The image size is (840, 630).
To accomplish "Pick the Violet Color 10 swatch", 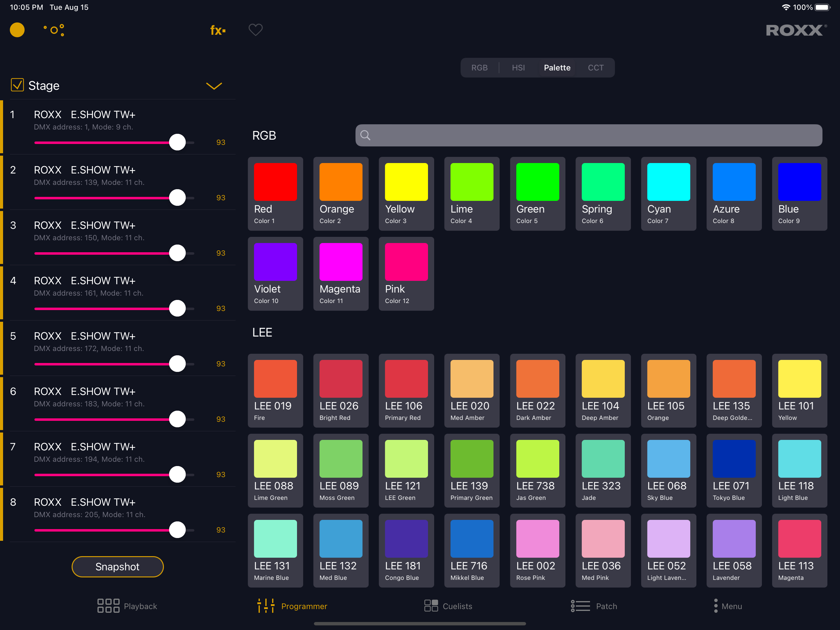I will coord(275,273).
